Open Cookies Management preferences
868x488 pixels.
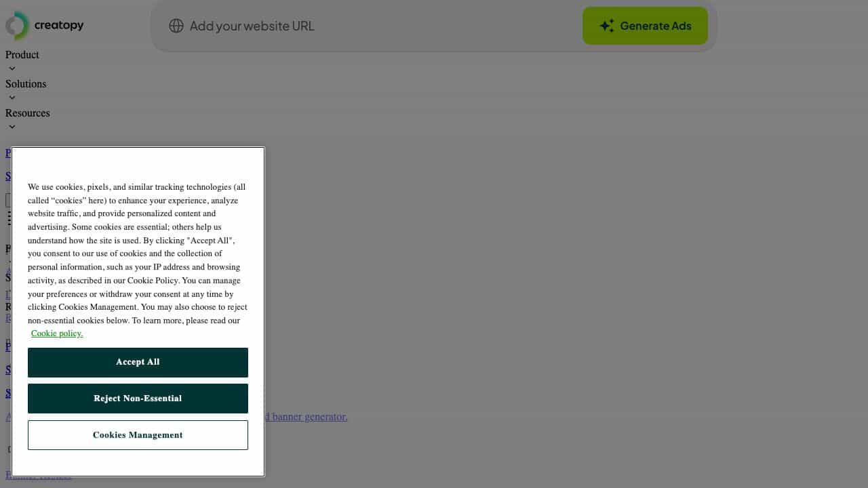click(x=138, y=435)
